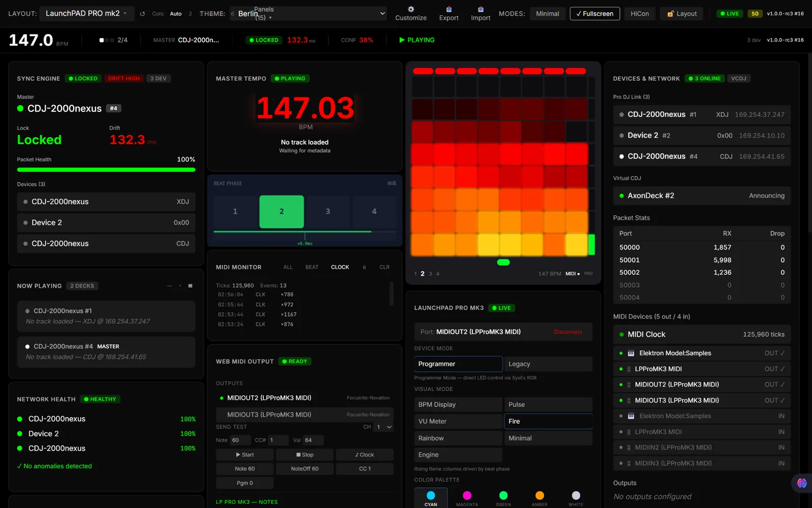Click the device icon beside MIDIOUT3 in MIDI Devices

click(629, 400)
